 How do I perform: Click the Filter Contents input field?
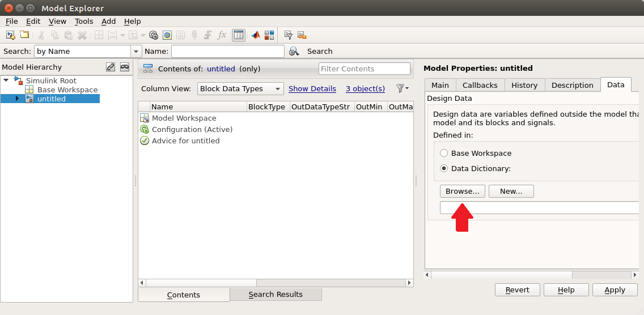click(x=365, y=69)
